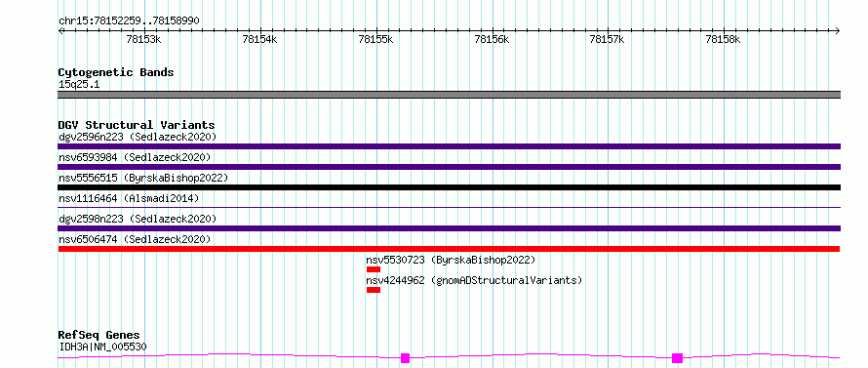Image resolution: width=868 pixels, height=368 pixels.
Task: Select the dgv2598n223 purple variant bar
Action: tap(449, 228)
